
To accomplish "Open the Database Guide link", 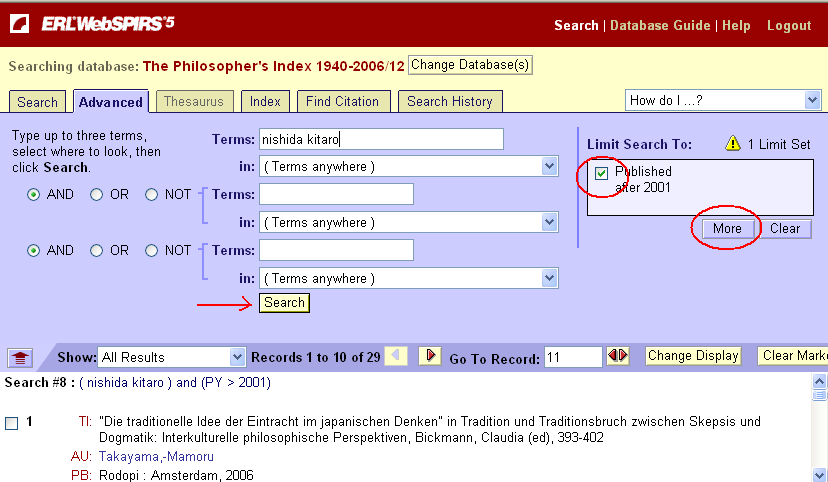I will point(660,25).
